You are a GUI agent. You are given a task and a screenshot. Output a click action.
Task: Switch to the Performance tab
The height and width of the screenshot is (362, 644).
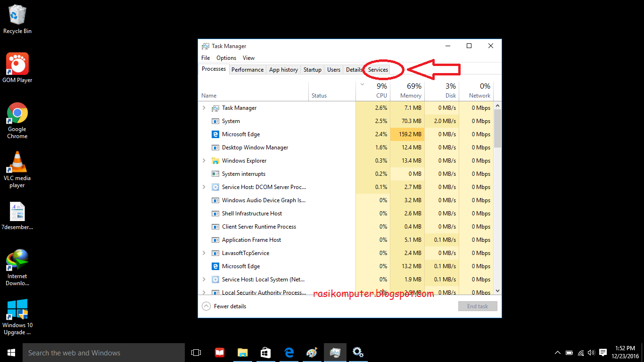click(248, 70)
